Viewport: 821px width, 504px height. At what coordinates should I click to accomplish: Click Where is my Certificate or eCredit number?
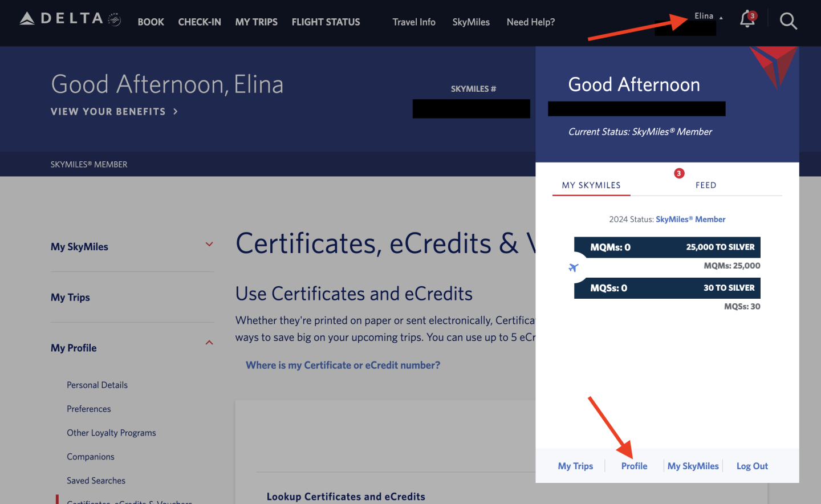pos(343,365)
